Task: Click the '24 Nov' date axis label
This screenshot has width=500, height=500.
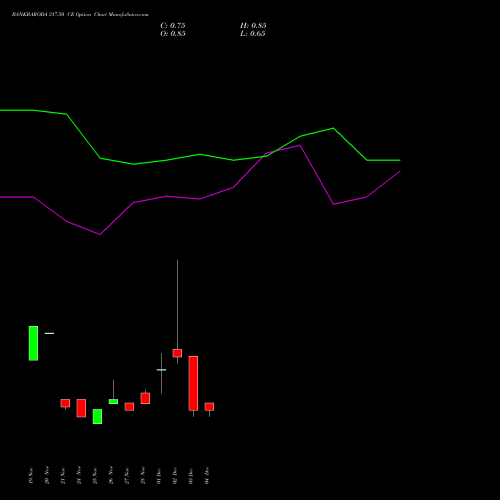Action: pyautogui.click(x=79, y=475)
